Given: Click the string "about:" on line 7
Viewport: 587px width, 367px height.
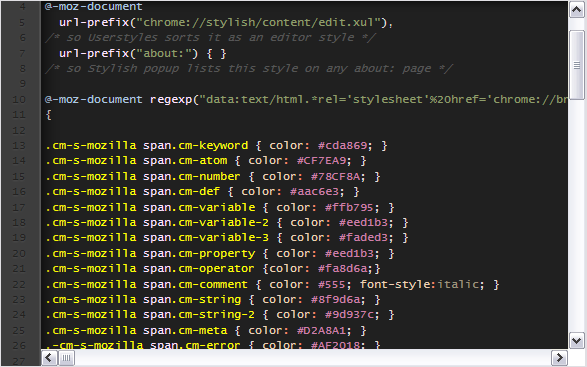Looking at the screenshot, I should click(x=163, y=53).
